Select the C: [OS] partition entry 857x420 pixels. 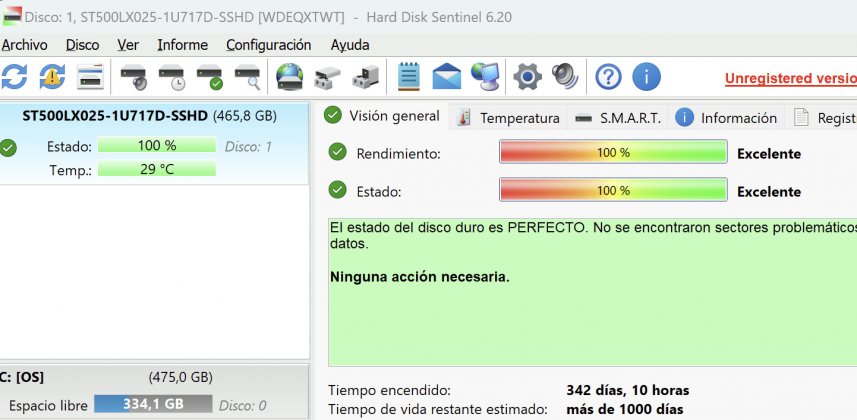click(154, 392)
